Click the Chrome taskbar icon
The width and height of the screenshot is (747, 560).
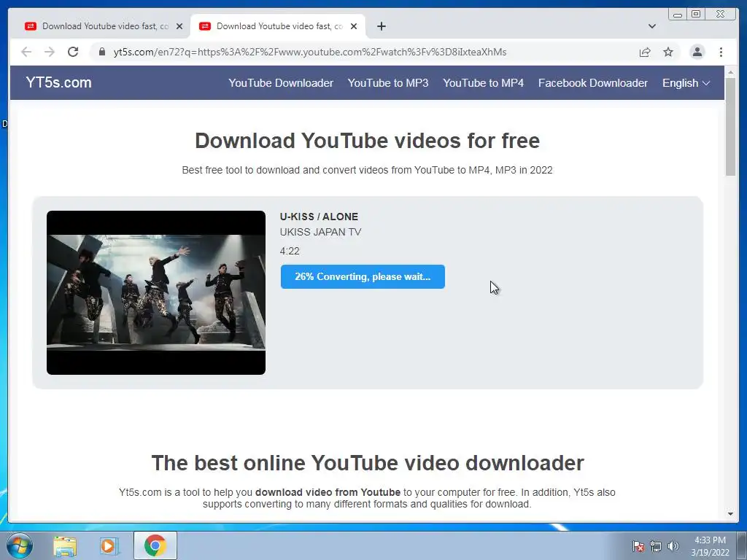point(155,545)
